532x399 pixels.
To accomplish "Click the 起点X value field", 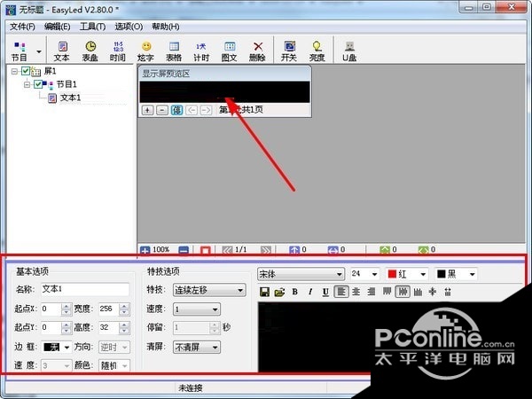I will click(x=51, y=309).
